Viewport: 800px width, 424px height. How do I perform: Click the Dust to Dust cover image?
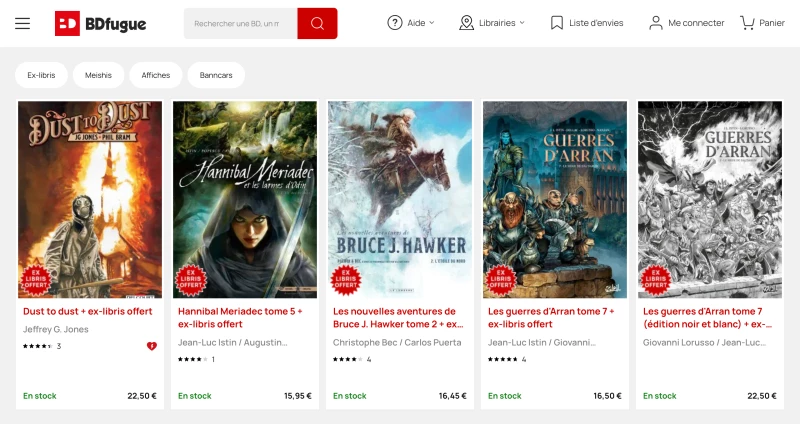tap(90, 199)
